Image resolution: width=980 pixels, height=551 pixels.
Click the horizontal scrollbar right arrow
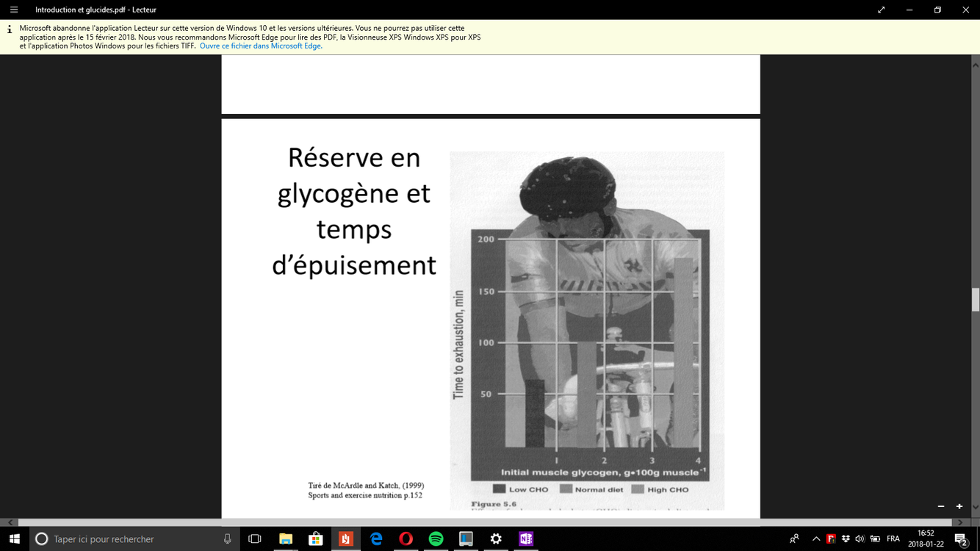point(962,522)
